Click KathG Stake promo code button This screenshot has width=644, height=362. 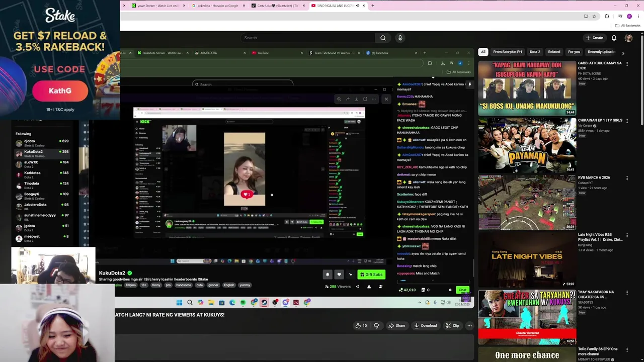(60, 91)
